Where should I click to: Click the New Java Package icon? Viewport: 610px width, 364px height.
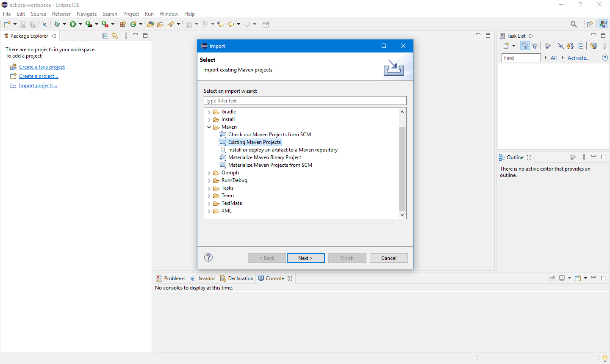pyautogui.click(x=123, y=24)
